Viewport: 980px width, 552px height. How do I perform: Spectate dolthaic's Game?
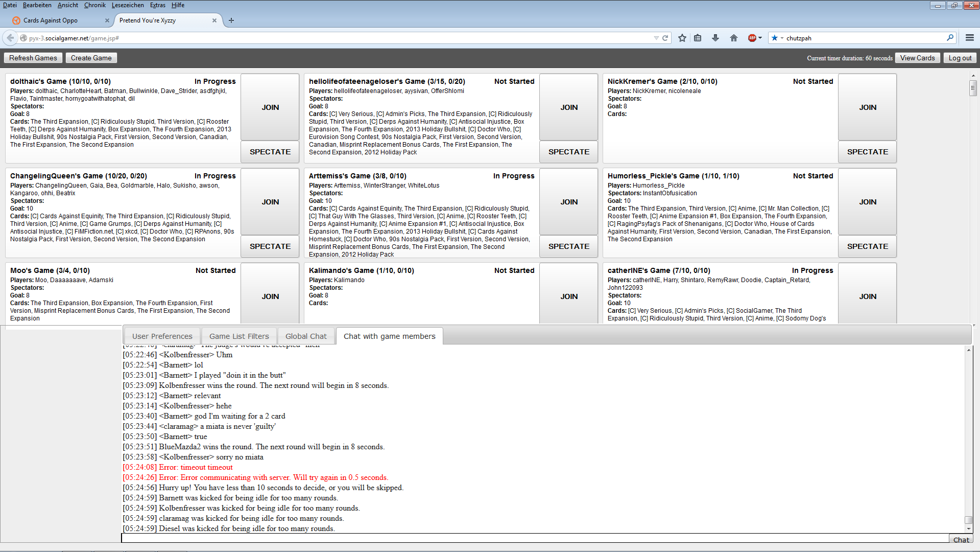point(270,152)
